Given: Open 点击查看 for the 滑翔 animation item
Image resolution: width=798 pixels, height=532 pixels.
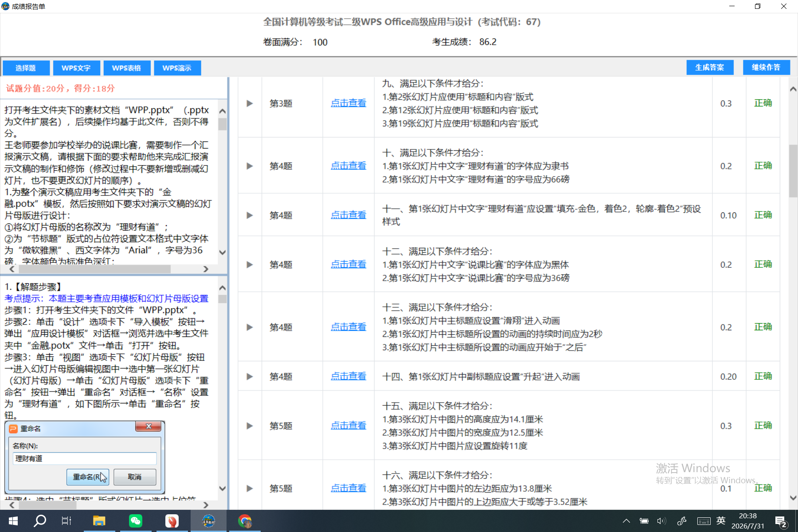Looking at the screenshot, I should 348,327.
